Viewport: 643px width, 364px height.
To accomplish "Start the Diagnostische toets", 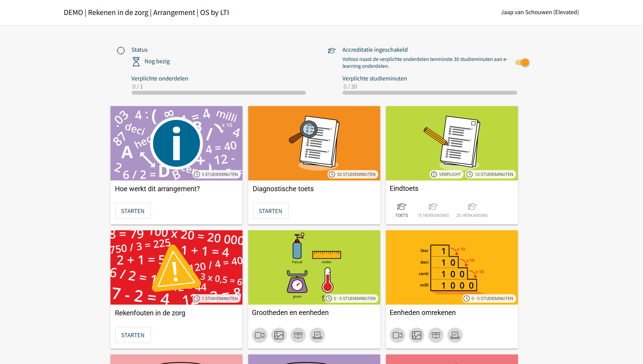I will (270, 211).
